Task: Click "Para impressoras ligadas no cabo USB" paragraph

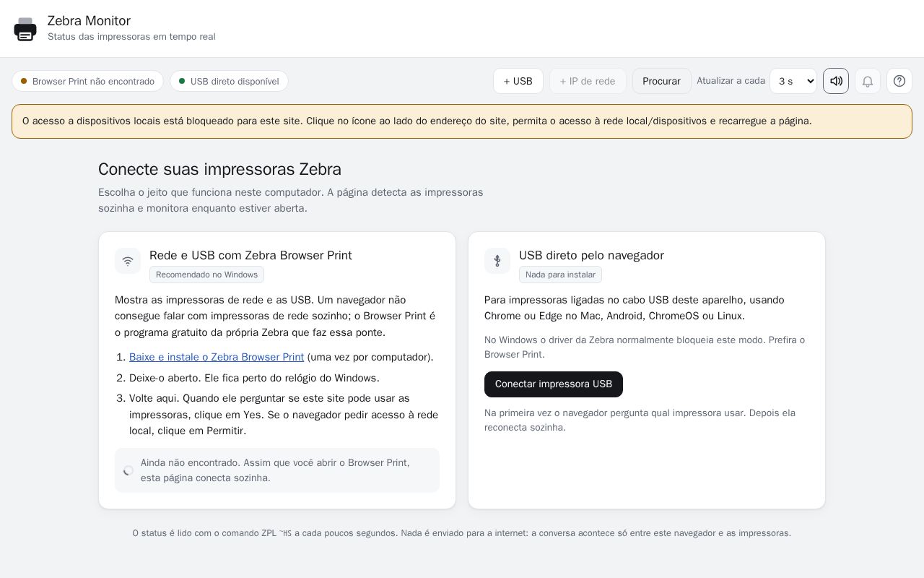Action: click(635, 308)
